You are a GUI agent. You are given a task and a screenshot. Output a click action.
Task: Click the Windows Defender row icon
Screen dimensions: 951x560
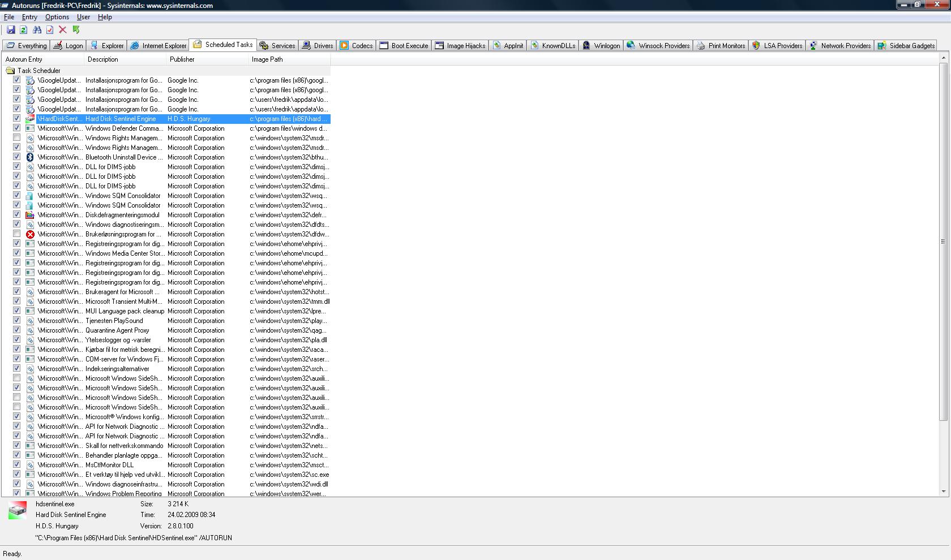coord(30,128)
